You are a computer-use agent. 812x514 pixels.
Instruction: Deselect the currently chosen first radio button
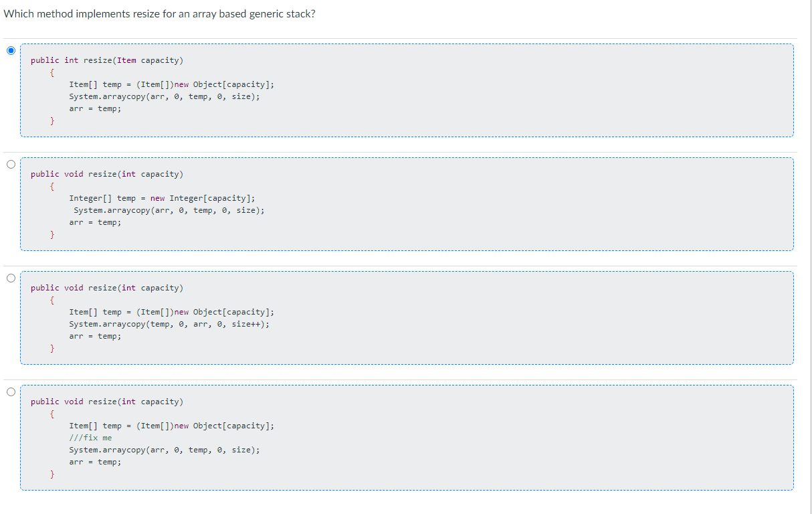pyautogui.click(x=10, y=50)
